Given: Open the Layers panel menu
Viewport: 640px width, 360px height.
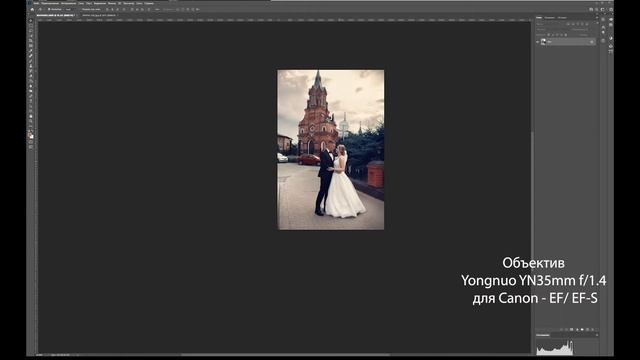Looking at the screenshot, I should click(x=597, y=18).
